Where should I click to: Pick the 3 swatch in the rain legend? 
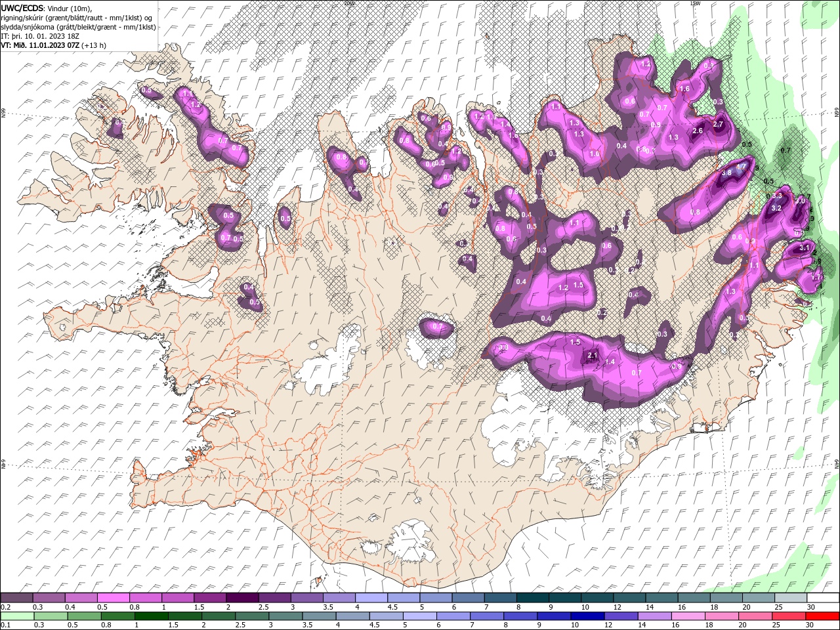pos(286,616)
